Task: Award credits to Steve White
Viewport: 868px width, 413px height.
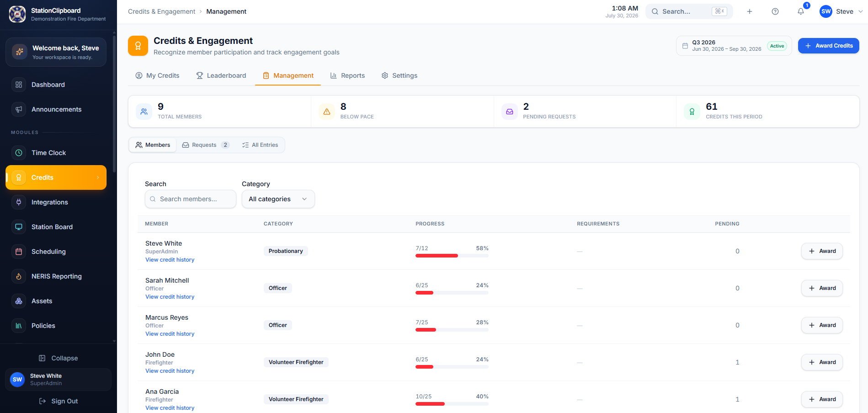Action: click(822, 251)
